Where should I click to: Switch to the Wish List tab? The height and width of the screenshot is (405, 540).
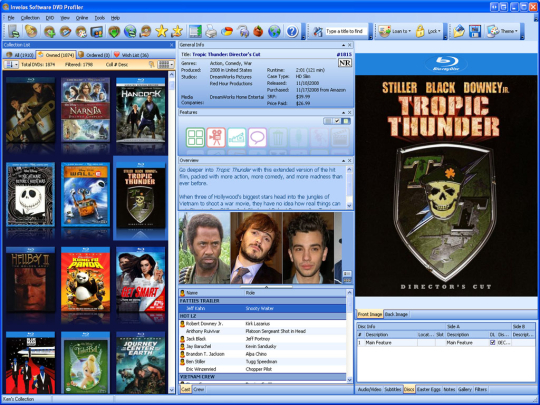pyautogui.click(x=132, y=55)
